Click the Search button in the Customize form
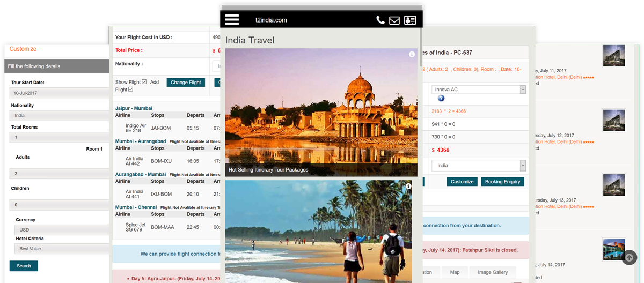 click(x=24, y=266)
